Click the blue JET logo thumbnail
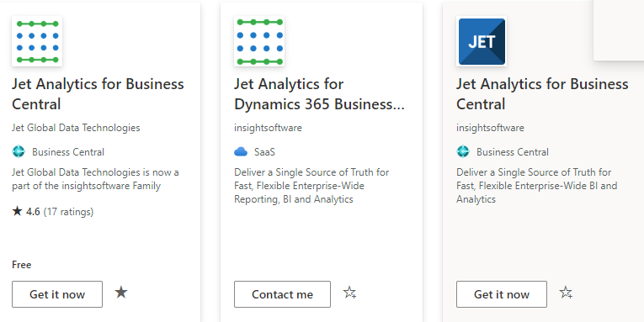The image size is (644, 322). point(482,41)
